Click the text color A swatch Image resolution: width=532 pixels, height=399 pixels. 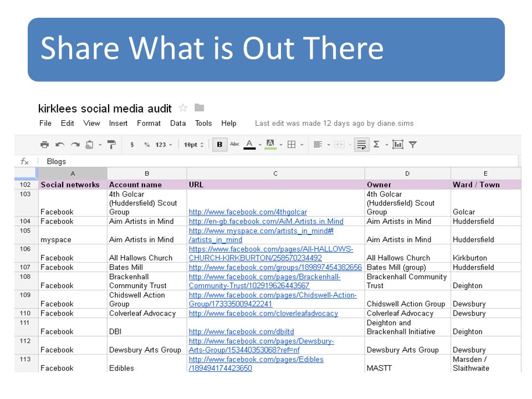point(249,145)
